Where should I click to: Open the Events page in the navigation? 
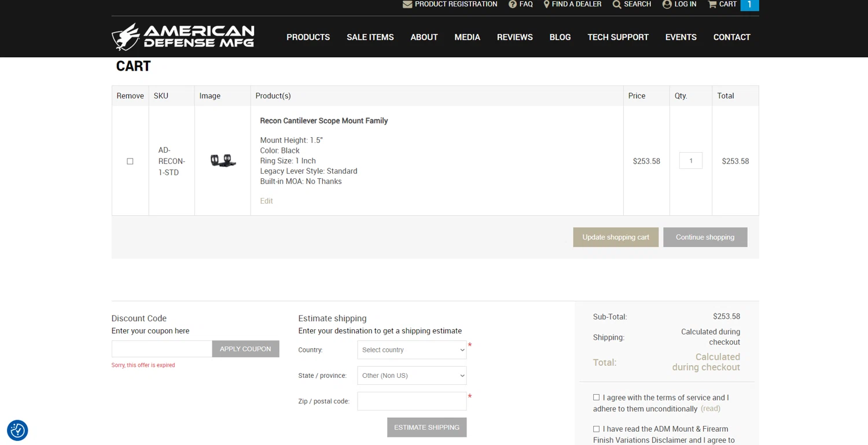point(681,37)
